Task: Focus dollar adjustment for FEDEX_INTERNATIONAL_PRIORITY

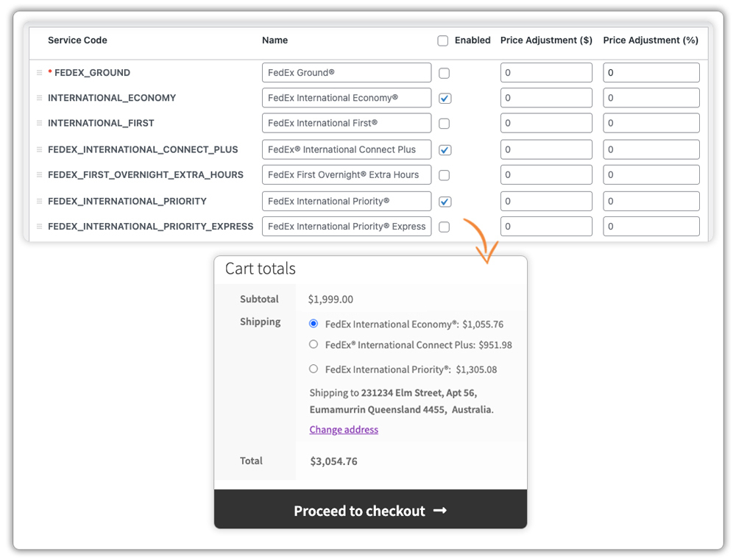Action: 546,201
